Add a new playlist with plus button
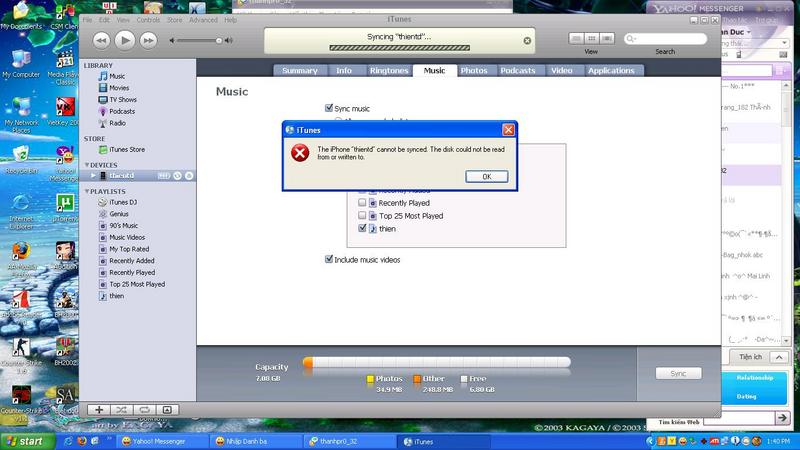 click(x=99, y=410)
